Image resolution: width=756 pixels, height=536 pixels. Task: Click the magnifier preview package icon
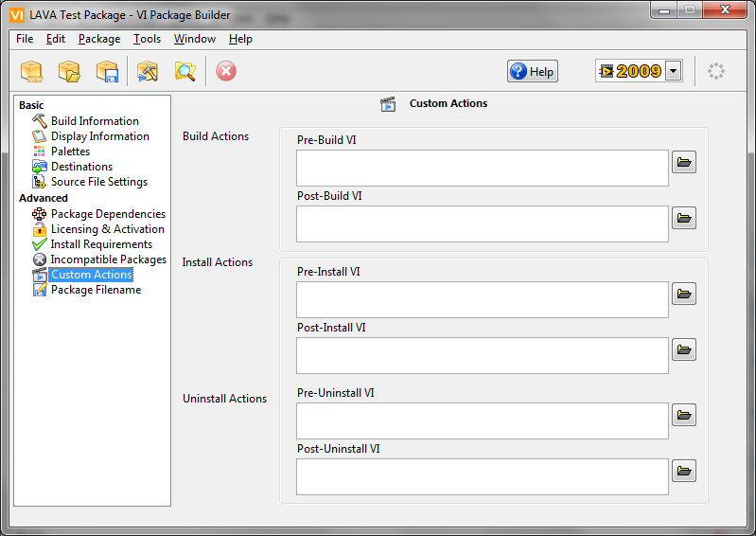pyautogui.click(x=185, y=71)
